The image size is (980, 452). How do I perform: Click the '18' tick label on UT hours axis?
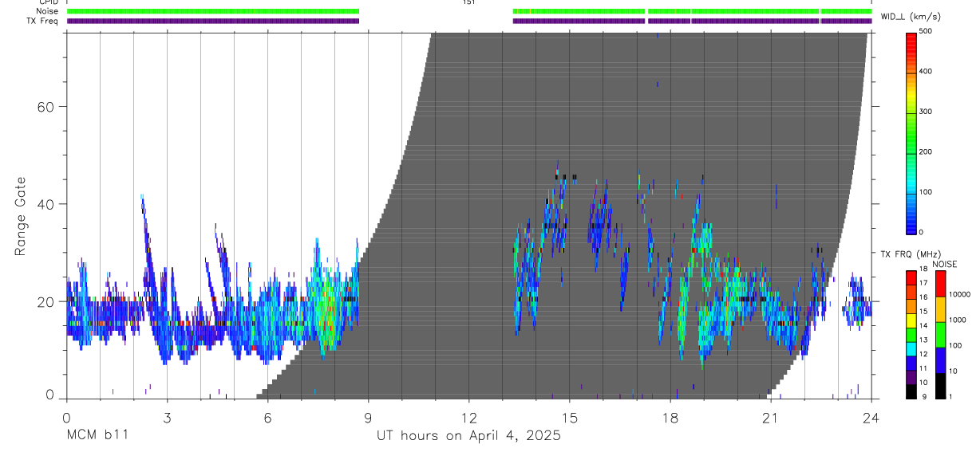[670, 417]
